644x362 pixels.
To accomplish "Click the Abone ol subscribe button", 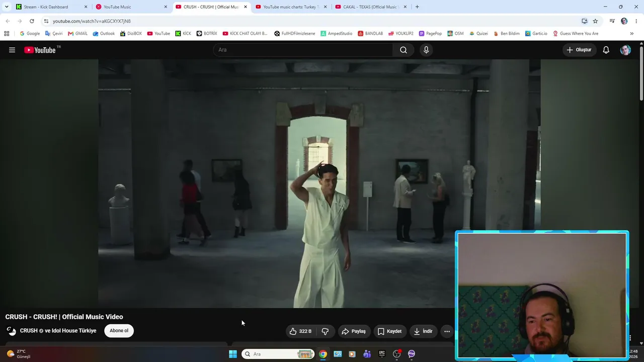I will tap(119, 331).
